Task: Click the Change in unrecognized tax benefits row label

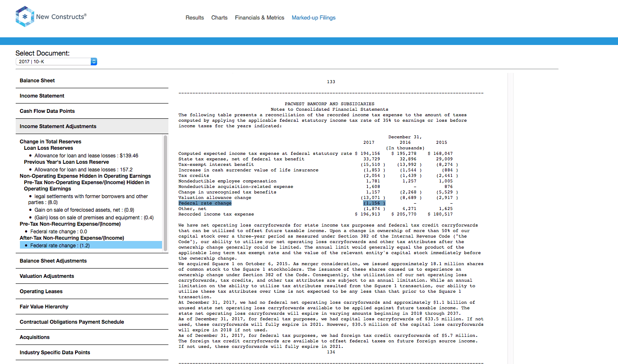Action: coord(227,192)
